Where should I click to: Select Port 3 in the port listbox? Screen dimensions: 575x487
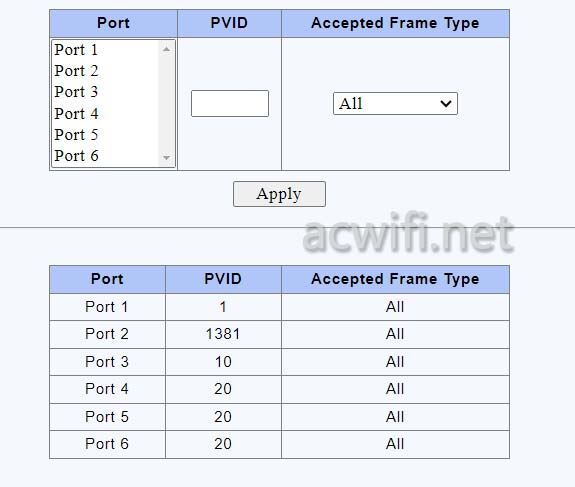106,92
